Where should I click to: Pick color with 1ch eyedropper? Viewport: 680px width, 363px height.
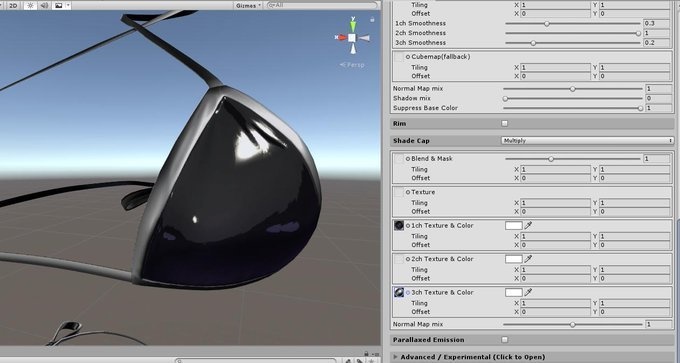[x=528, y=226]
